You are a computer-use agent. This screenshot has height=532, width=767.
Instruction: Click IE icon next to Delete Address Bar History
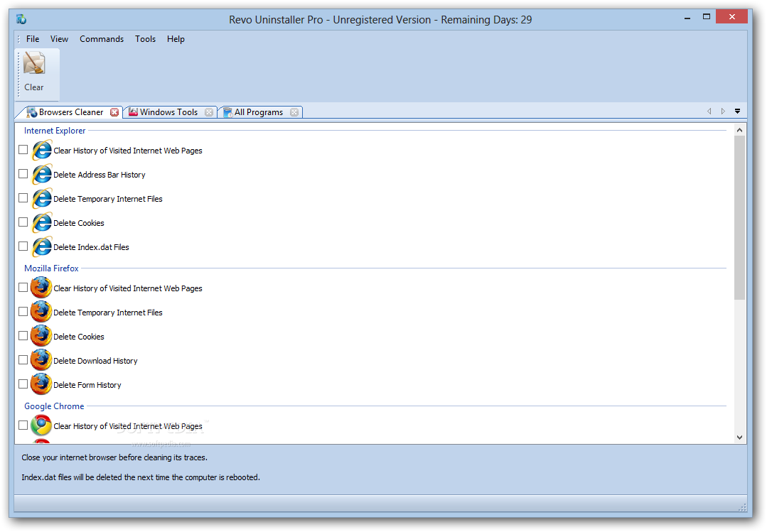pyautogui.click(x=42, y=174)
